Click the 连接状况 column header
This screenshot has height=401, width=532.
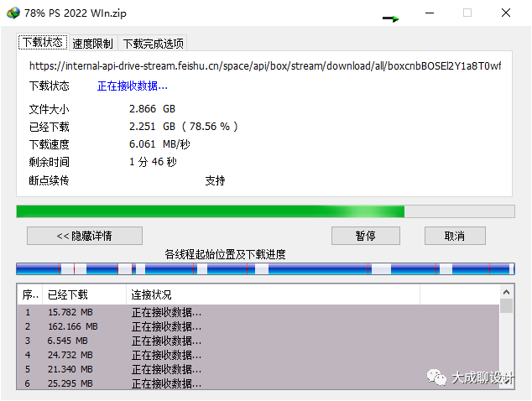click(273, 294)
